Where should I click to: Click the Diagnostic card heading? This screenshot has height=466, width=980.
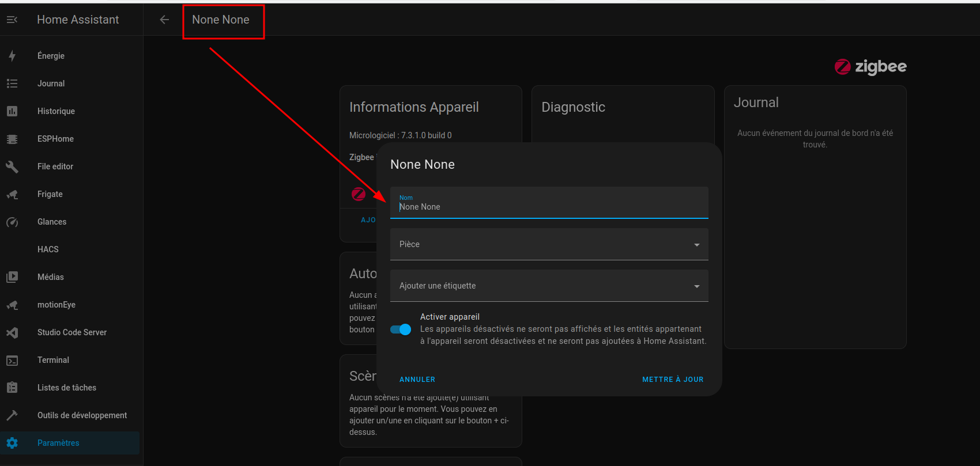click(x=574, y=107)
